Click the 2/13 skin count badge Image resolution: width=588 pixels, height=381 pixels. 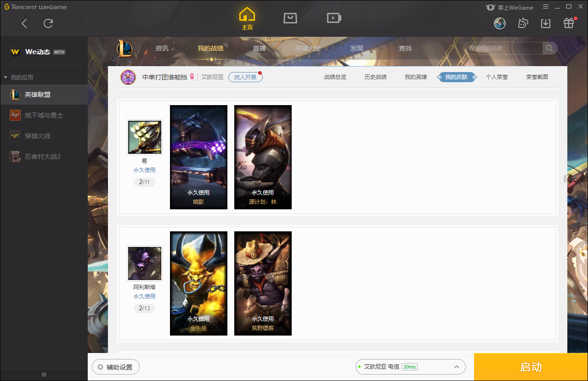click(x=145, y=308)
